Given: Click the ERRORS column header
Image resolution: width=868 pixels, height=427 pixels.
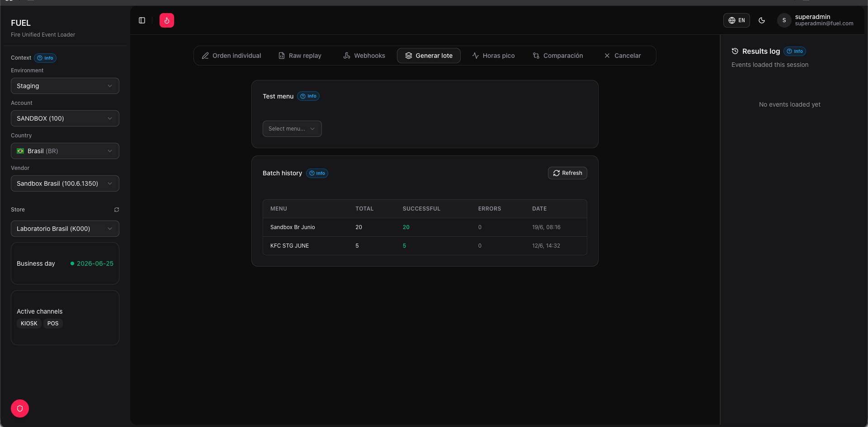Looking at the screenshot, I should 490,209.
